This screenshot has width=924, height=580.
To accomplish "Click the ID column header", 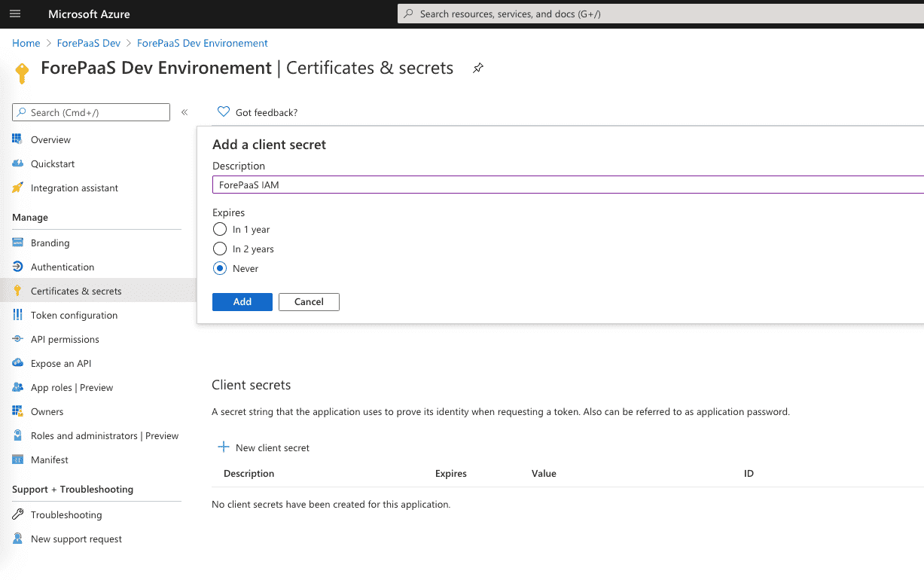I will (x=749, y=474).
